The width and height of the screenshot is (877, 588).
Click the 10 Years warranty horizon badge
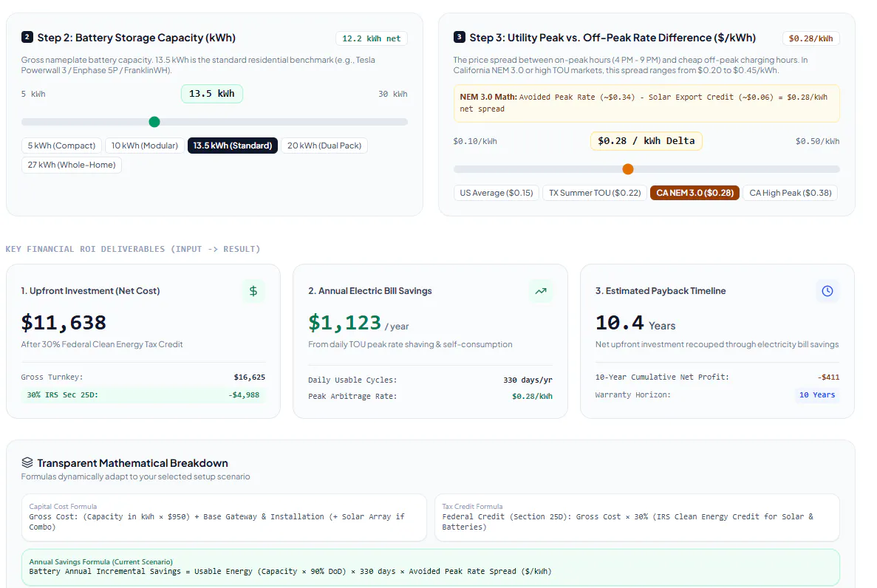pos(817,395)
